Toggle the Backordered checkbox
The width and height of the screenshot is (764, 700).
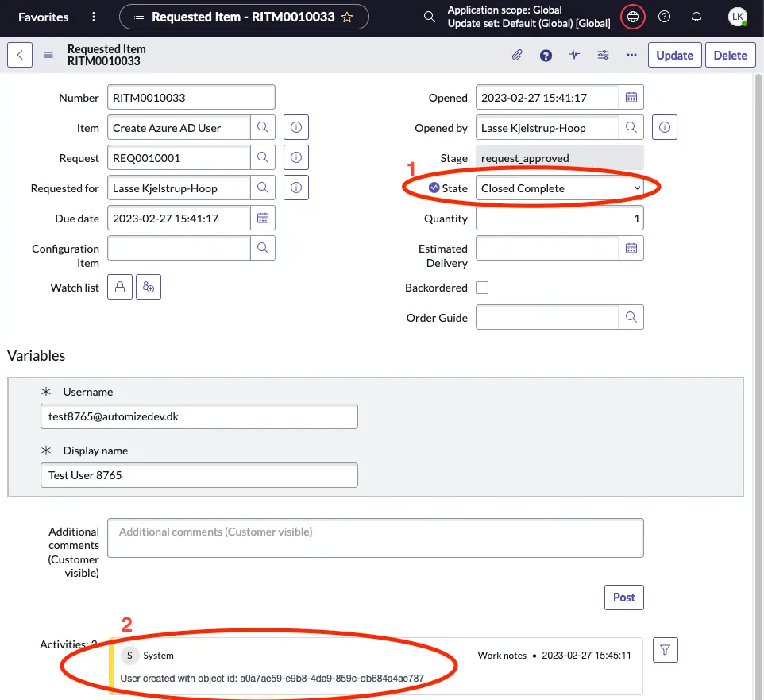click(482, 288)
